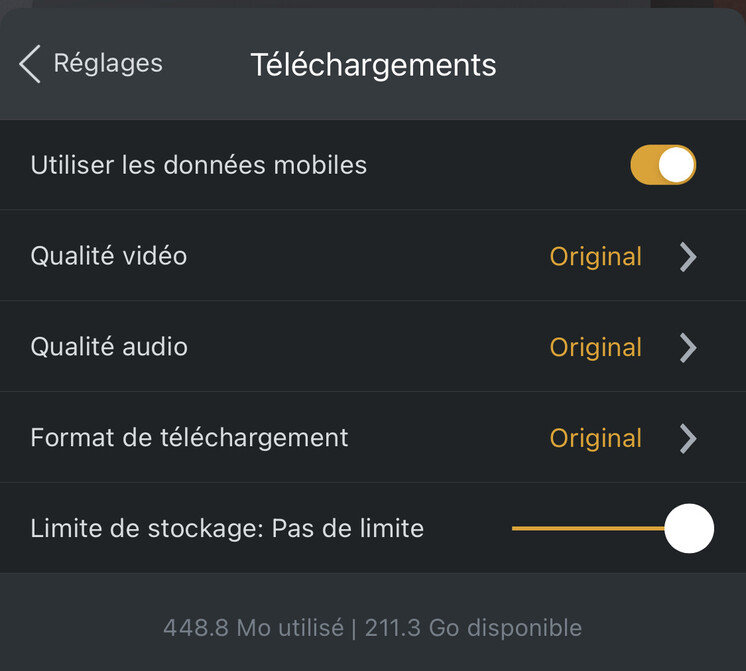Click Original value for Format de téléchargement
Screen dimensions: 746x671
(595, 439)
